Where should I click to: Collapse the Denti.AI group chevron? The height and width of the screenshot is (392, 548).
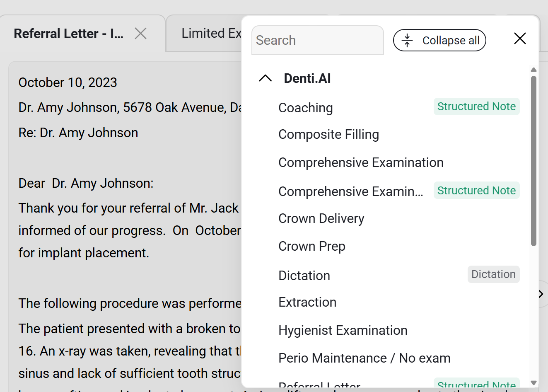coord(265,78)
